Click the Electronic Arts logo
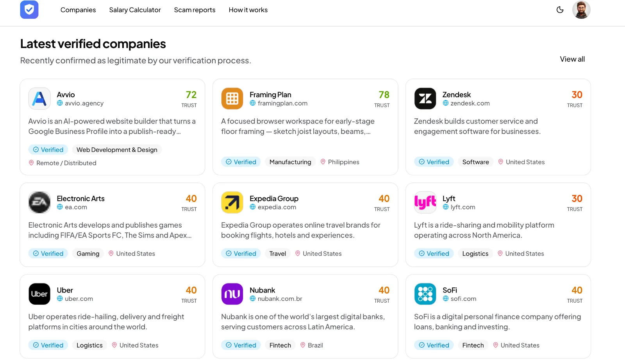Image resolution: width=625 pixels, height=364 pixels. (x=39, y=202)
